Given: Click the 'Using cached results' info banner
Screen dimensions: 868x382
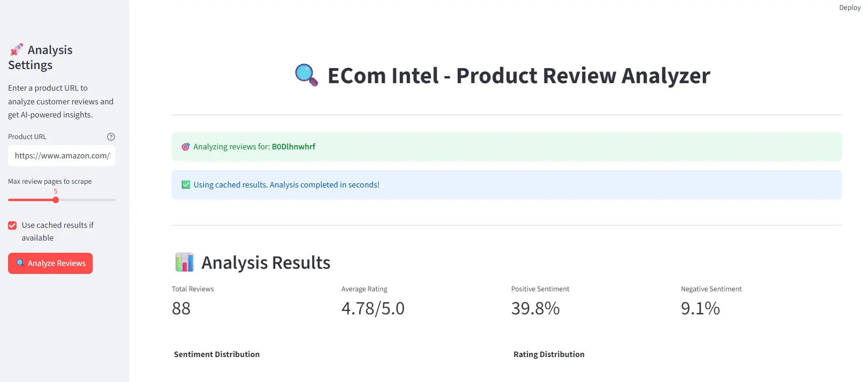Looking at the screenshot, I should 506,185.
